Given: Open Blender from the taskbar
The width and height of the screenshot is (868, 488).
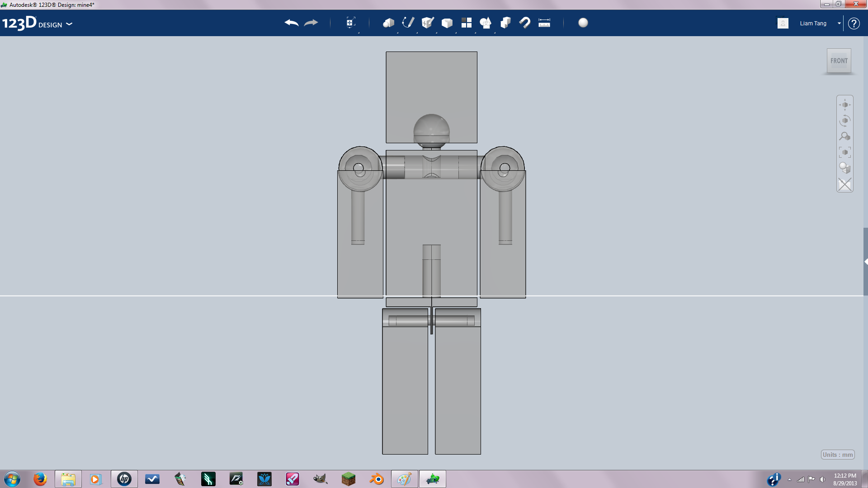Looking at the screenshot, I should pos(377,479).
